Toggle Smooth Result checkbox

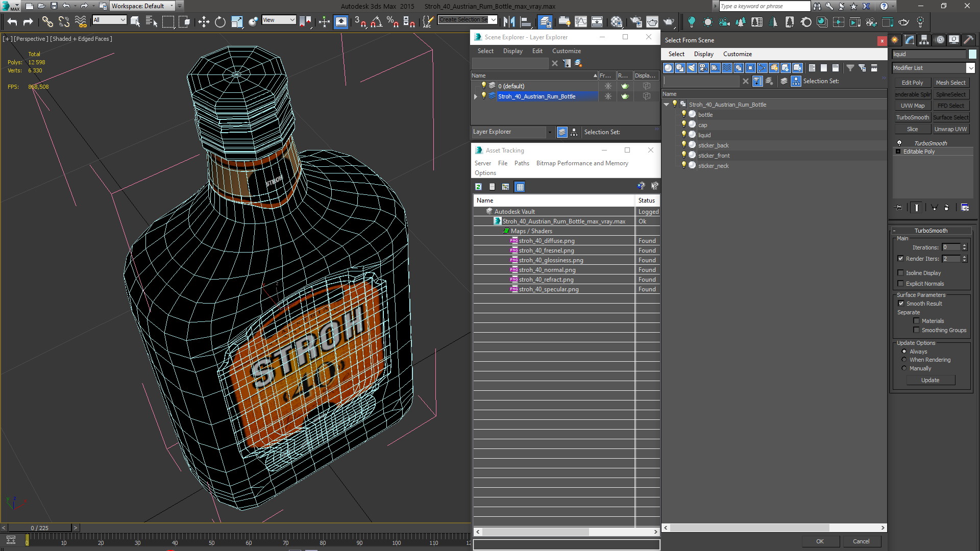(x=901, y=304)
